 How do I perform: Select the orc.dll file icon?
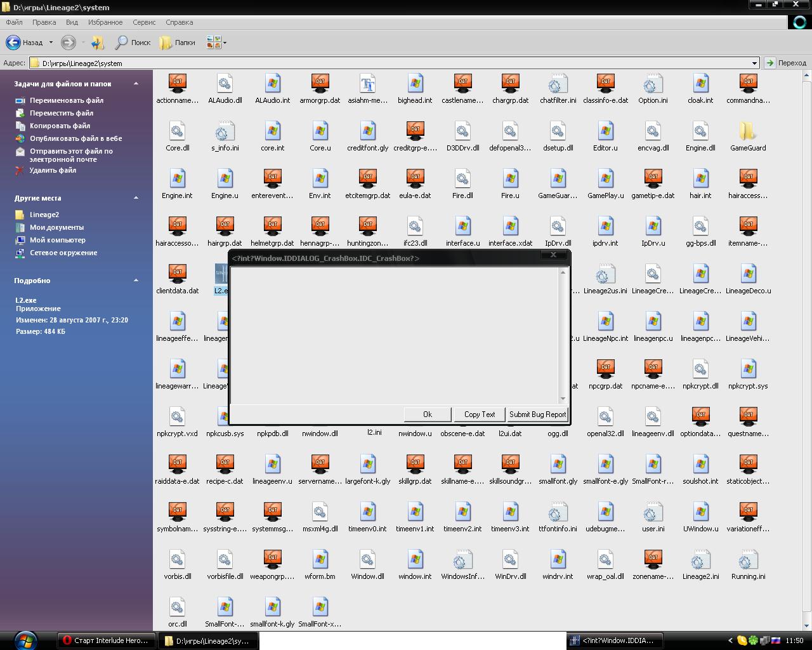(177, 607)
